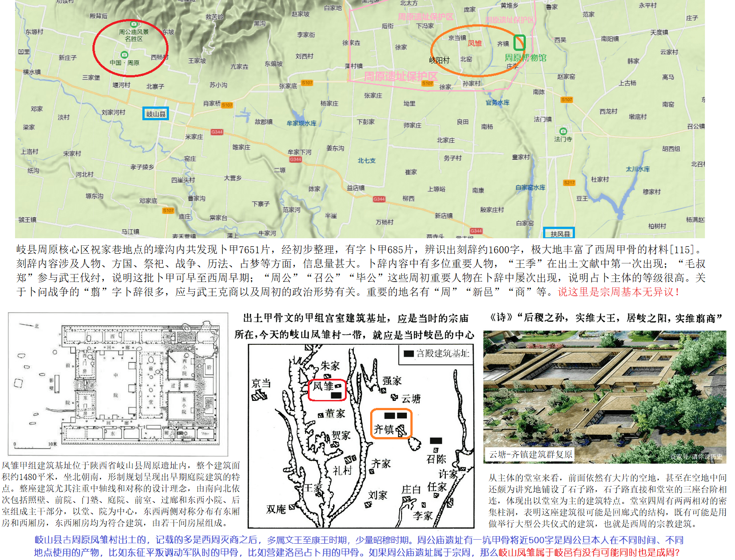Click 齐镇 inside the sketch map
Viewport: 735px width, 560px height.
383,429
